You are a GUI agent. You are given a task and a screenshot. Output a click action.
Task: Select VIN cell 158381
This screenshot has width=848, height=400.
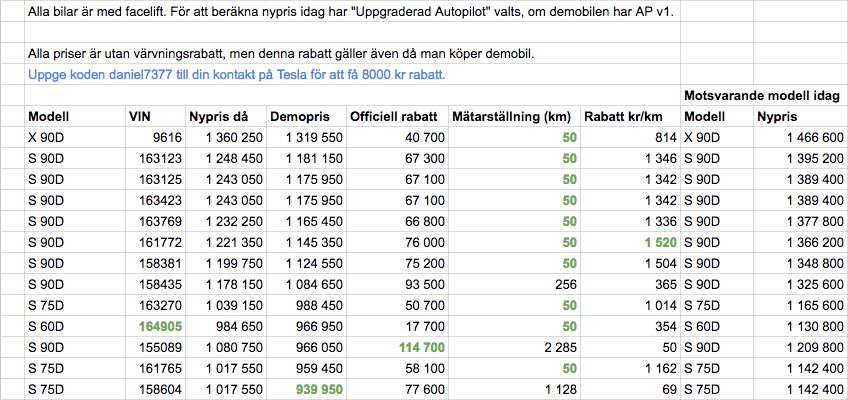coord(155,263)
